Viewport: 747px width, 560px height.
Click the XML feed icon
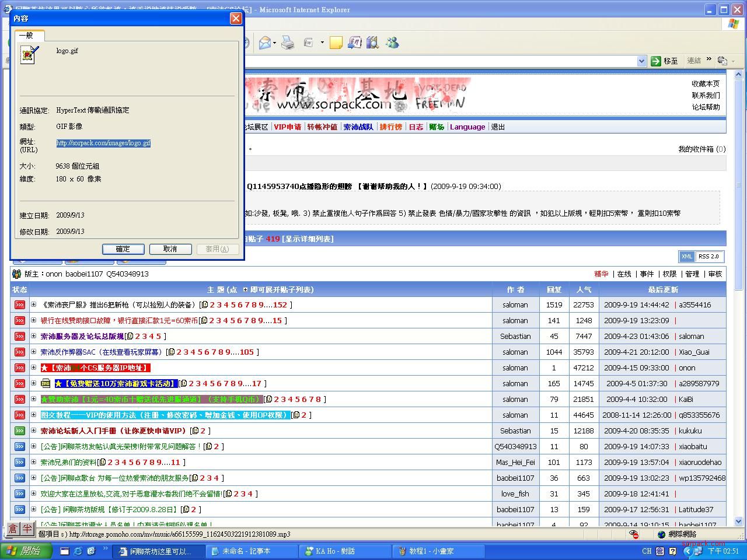click(x=687, y=257)
